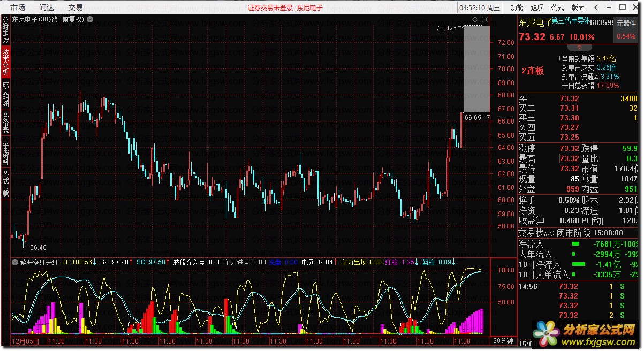The width and height of the screenshot is (644, 351).
Task: Click the J1: 100.56 indicator value
Action: (79, 262)
